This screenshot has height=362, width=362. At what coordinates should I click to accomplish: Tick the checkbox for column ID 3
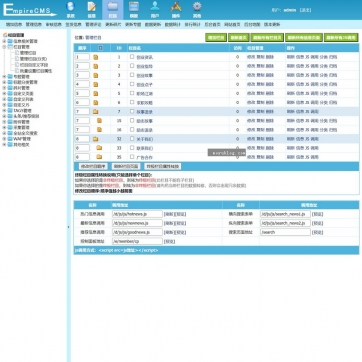[132, 75]
